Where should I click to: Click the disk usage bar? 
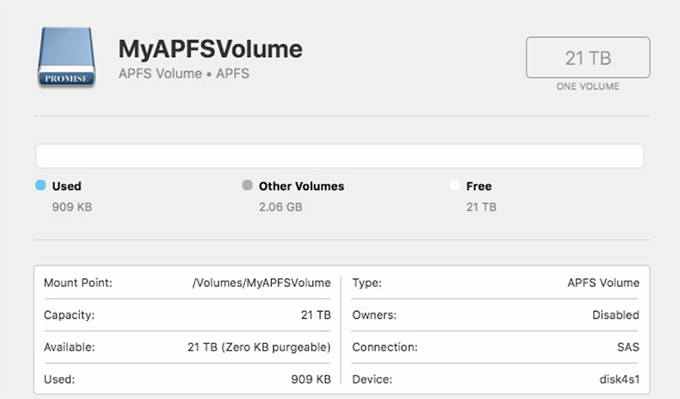tap(340, 156)
